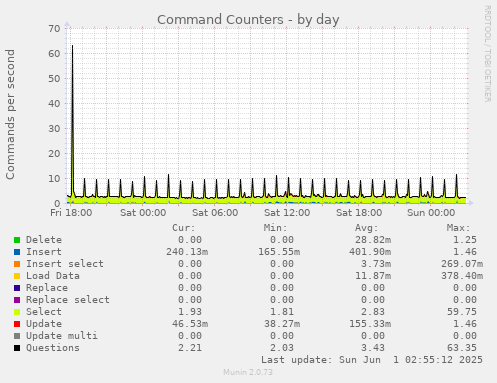The width and height of the screenshot is (497, 383).
Task: Click the red Update legend swatch
Action: click(17, 324)
